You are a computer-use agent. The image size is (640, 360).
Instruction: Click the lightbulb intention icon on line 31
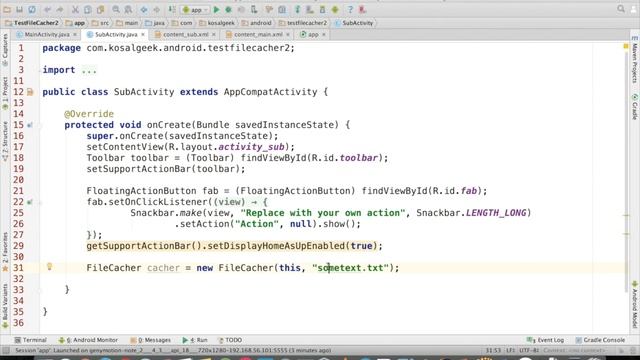click(49, 267)
